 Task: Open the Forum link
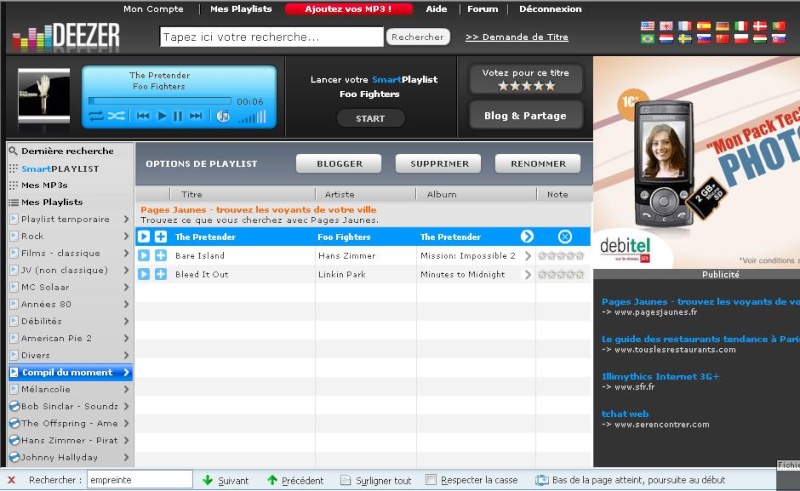(483, 9)
